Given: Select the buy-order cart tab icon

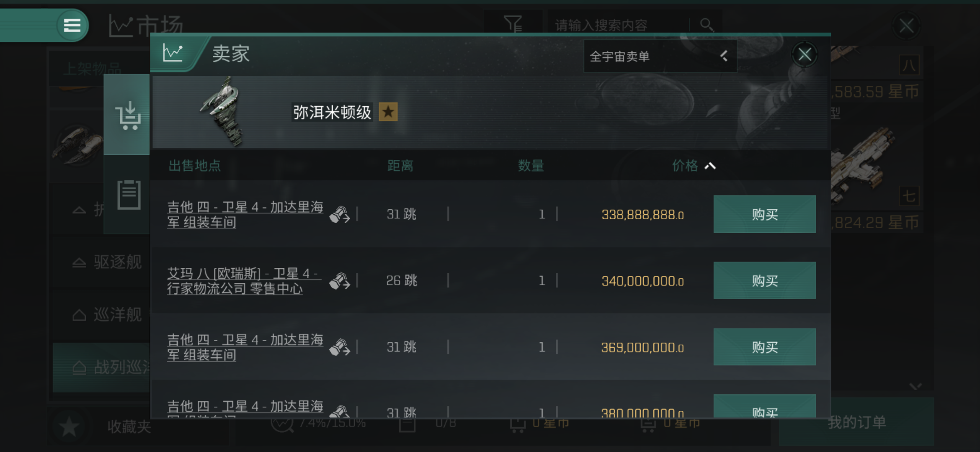Looking at the screenshot, I should click(127, 115).
